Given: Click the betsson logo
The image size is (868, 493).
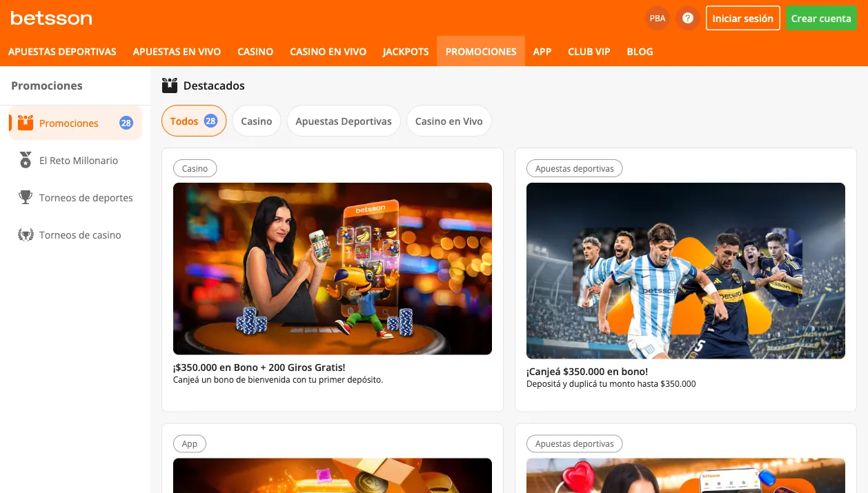Looking at the screenshot, I should (x=51, y=19).
